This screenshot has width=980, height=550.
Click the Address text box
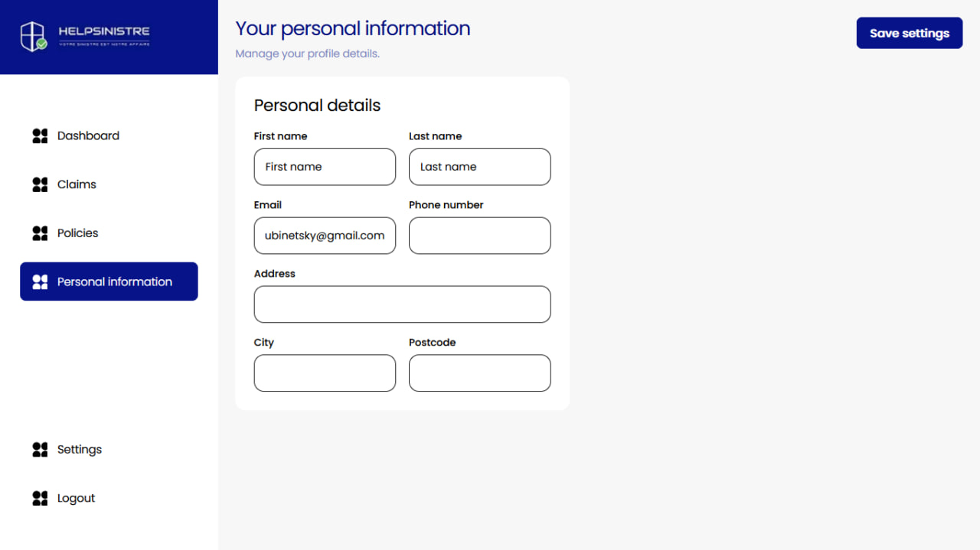402,304
